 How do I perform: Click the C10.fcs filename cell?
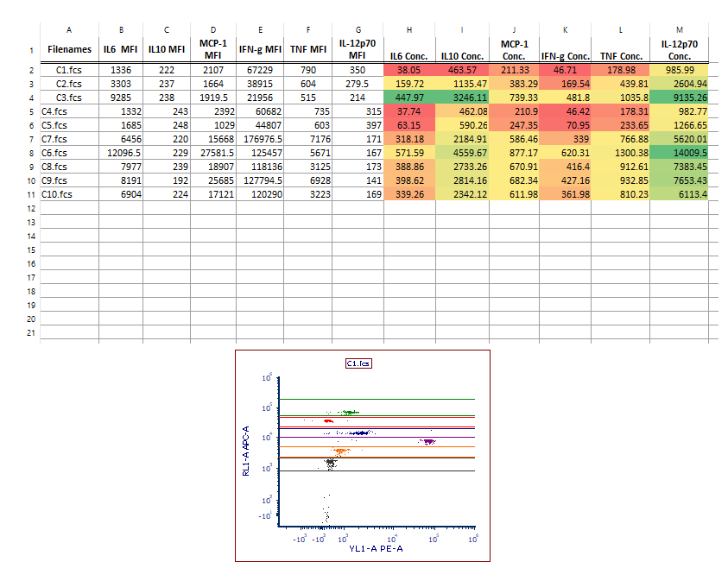coord(59,195)
